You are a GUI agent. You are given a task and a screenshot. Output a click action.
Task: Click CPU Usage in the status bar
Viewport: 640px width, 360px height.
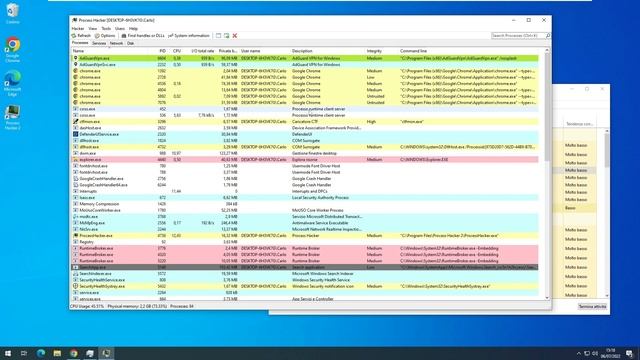pos(87,306)
